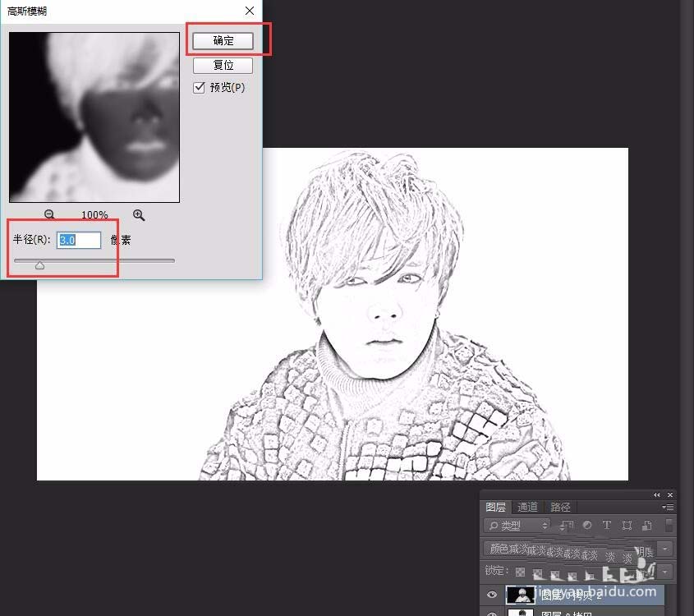Viewport: 694px width, 616px height.
Task: Filter layers by adjustment layer icon
Action: click(x=587, y=525)
